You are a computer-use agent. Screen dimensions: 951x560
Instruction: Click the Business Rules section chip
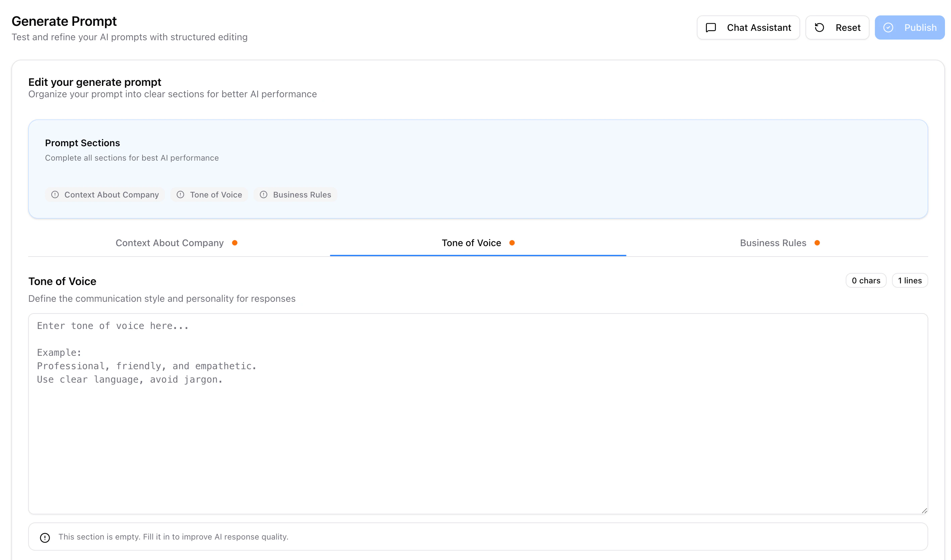(295, 195)
